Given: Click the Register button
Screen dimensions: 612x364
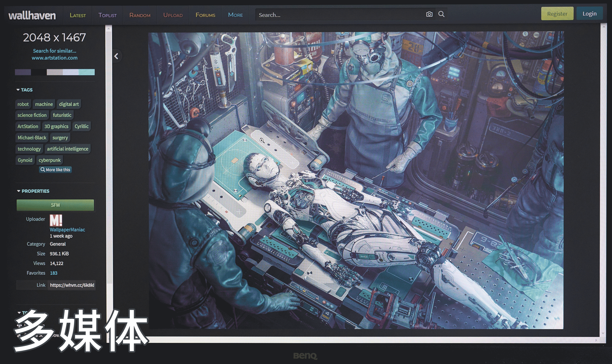Looking at the screenshot, I should point(557,14).
